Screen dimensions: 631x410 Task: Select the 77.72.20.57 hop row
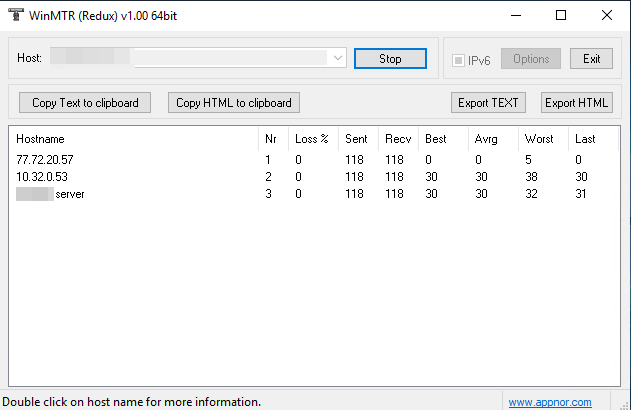point(45,159)
